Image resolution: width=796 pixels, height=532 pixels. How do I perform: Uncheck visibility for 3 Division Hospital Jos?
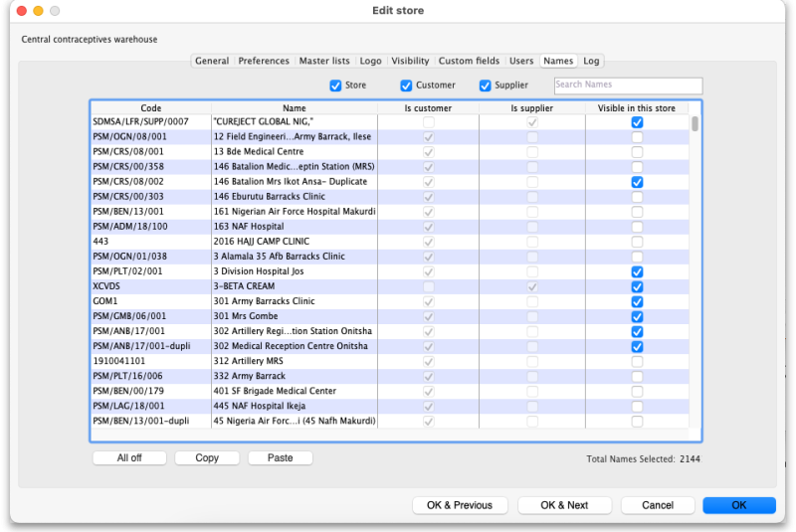coord(637,271)
